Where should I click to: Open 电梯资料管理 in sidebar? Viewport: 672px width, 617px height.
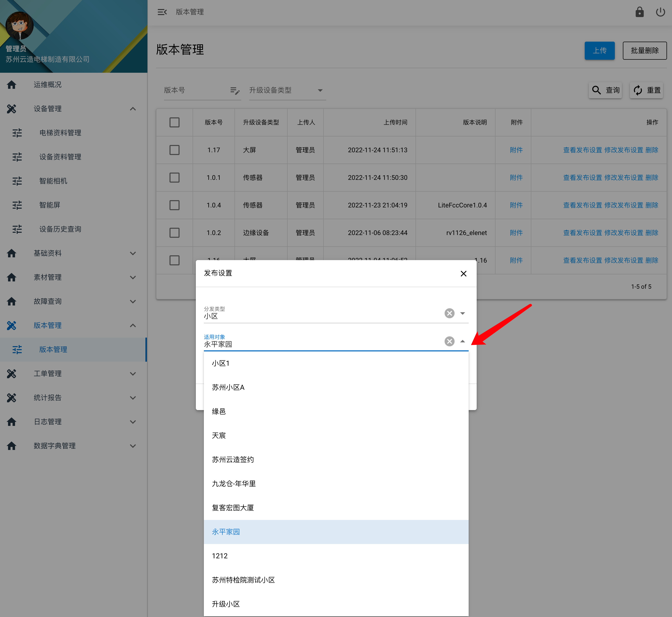(x=60, y=133)
